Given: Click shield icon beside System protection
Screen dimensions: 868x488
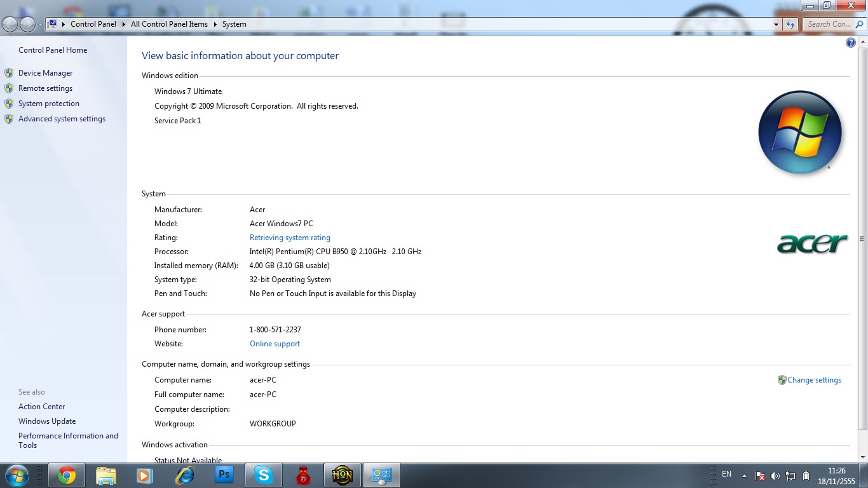Looking at the screenshot, I should (x=9, y=104).
